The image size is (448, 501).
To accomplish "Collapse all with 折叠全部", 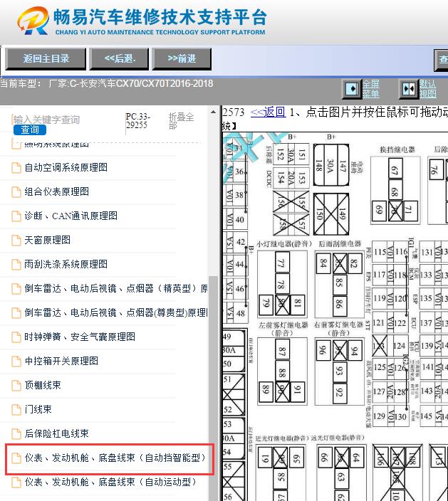I will tap(182, 121).
